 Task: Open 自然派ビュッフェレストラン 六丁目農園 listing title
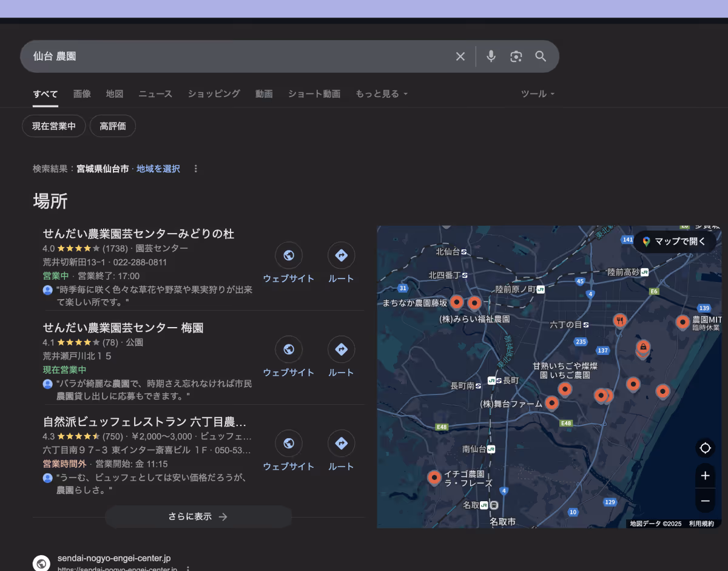pyautogui.click(x=144, y=422)
